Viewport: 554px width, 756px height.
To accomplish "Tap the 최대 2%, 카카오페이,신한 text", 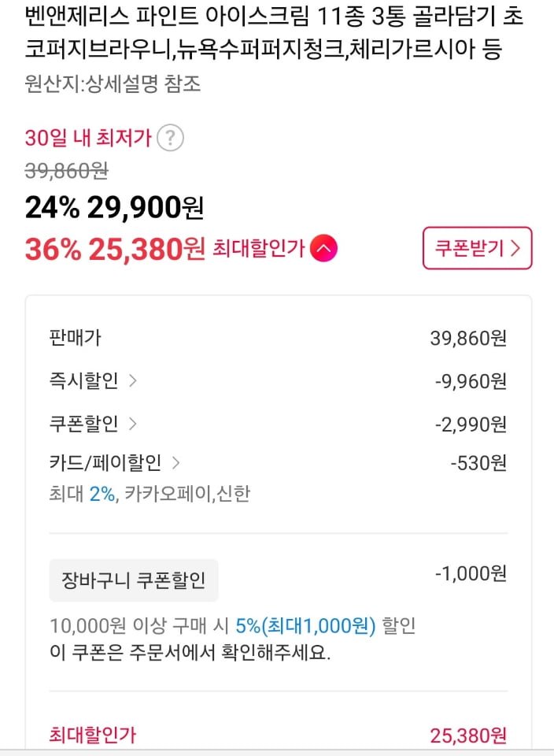I will (x=150, y=494).
